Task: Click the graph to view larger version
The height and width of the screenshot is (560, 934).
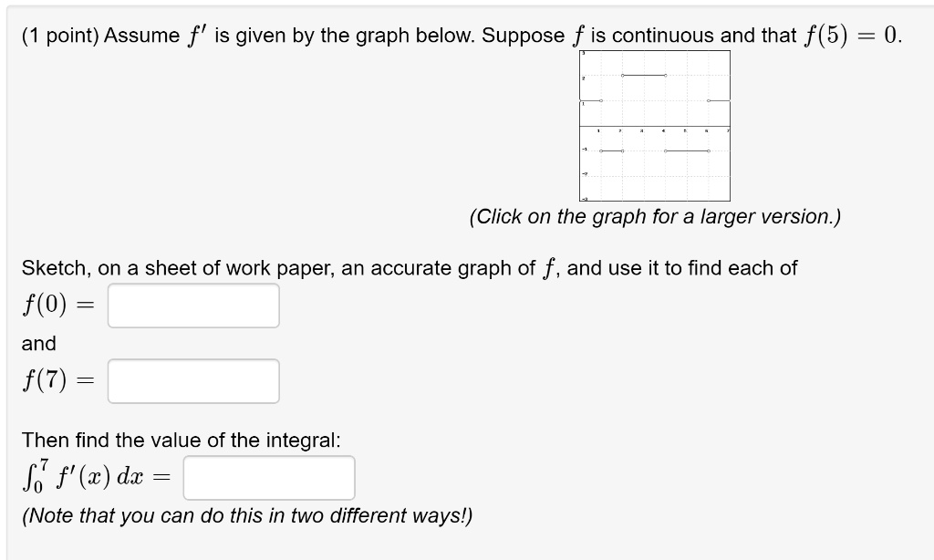Action: click(652, 128)
